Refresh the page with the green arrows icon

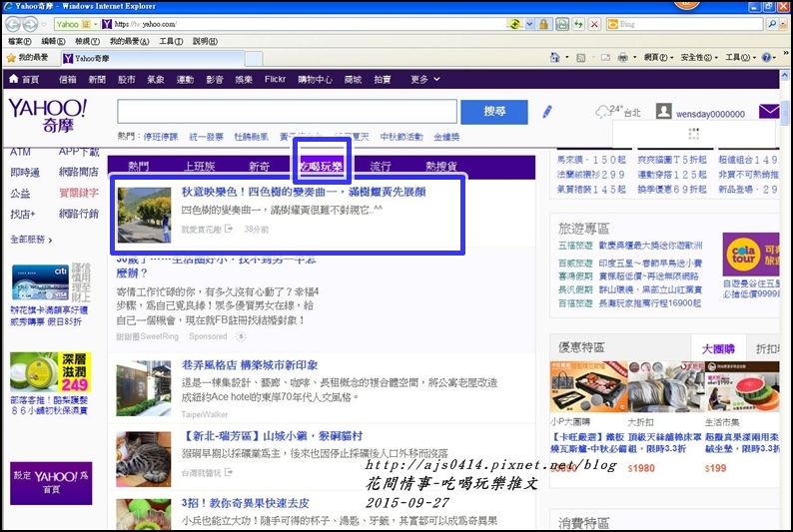click(x=578, y=24)
